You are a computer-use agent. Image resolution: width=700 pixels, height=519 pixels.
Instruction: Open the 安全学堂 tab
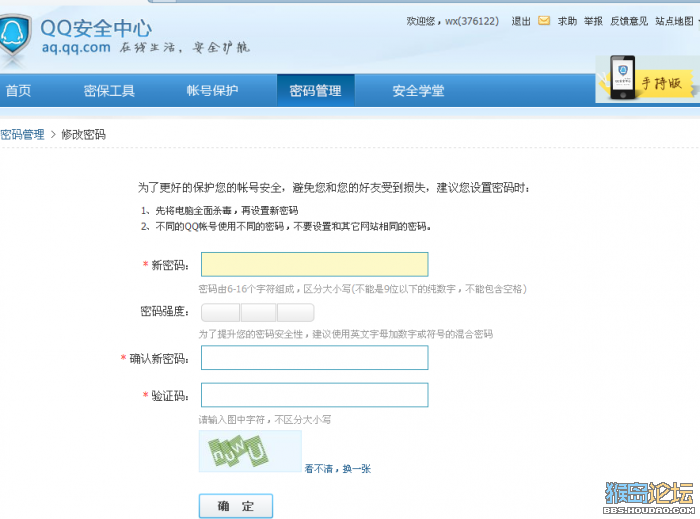(418, 91)
